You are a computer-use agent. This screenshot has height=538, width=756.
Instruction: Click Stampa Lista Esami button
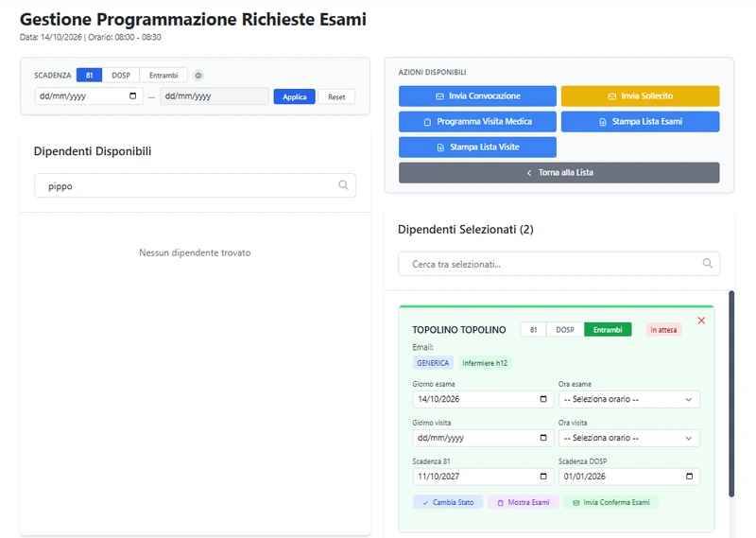click(x=641, y=122)
